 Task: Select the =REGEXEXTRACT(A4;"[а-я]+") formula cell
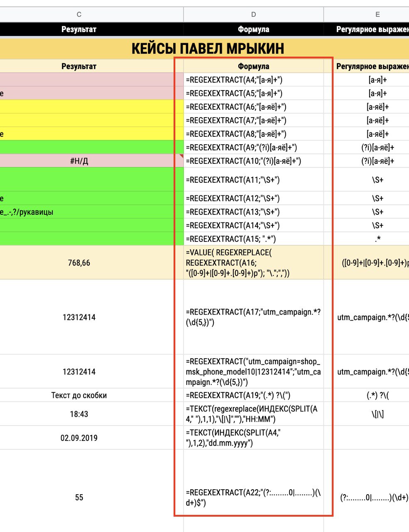pos(253,80)
